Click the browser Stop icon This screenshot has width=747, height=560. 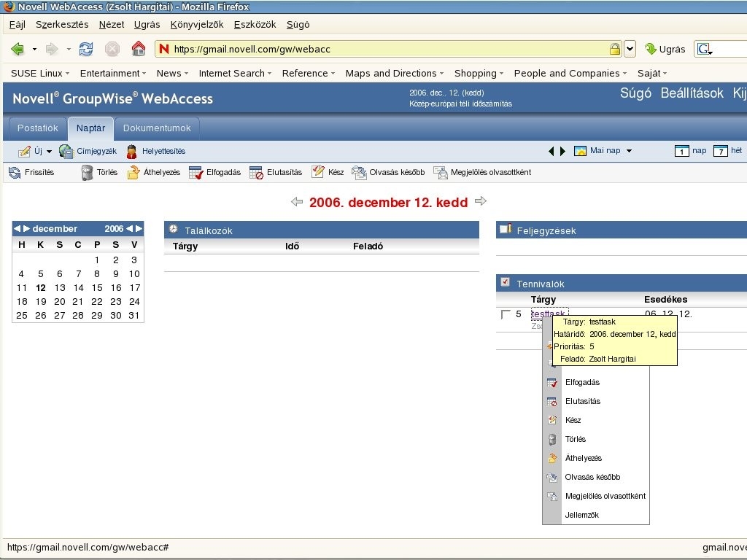(x=112, y=49)
